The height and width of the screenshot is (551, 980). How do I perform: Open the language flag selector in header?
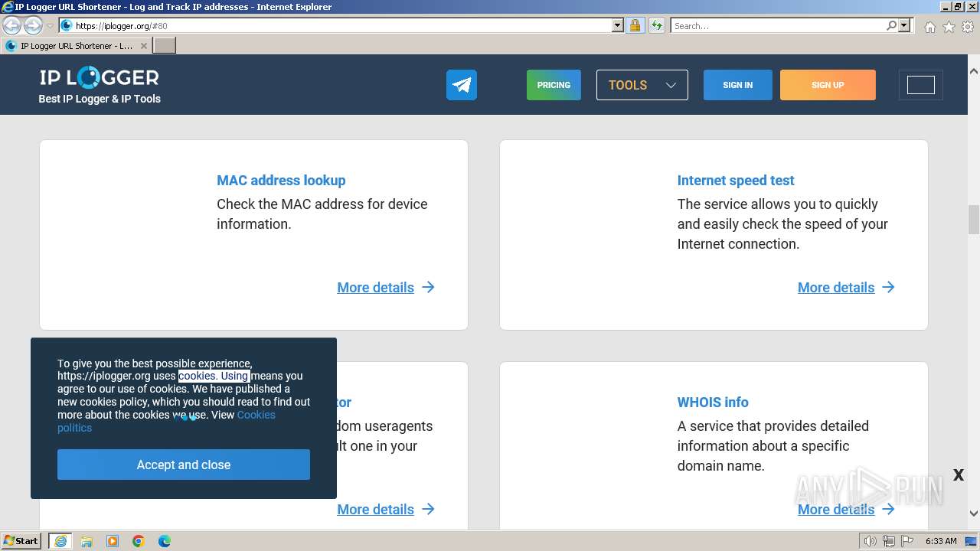(921, 85)
